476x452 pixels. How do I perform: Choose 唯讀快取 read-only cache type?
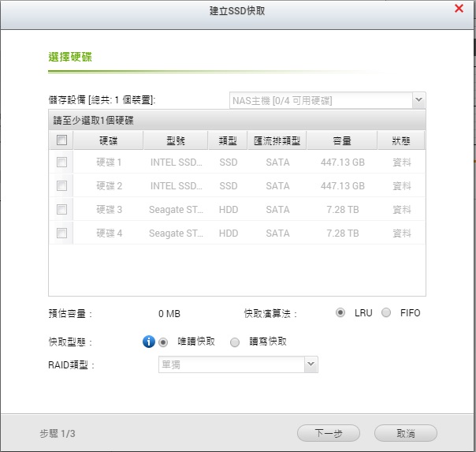(163, 342)
